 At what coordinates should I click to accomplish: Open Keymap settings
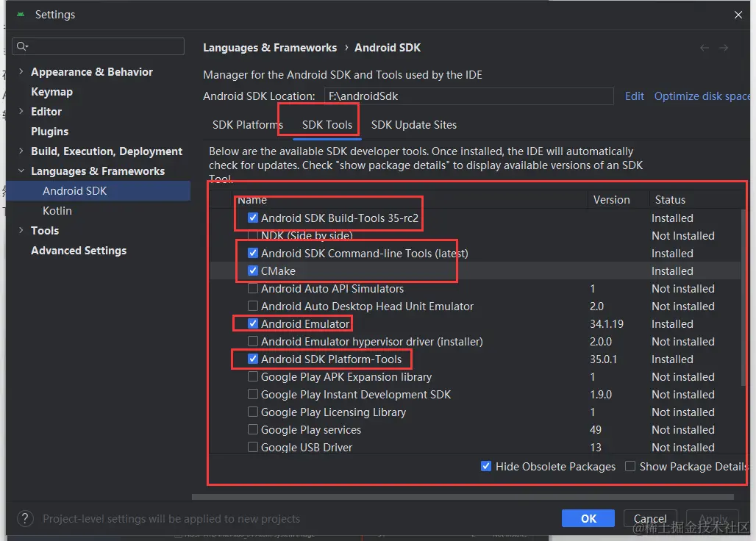point(51,92)
